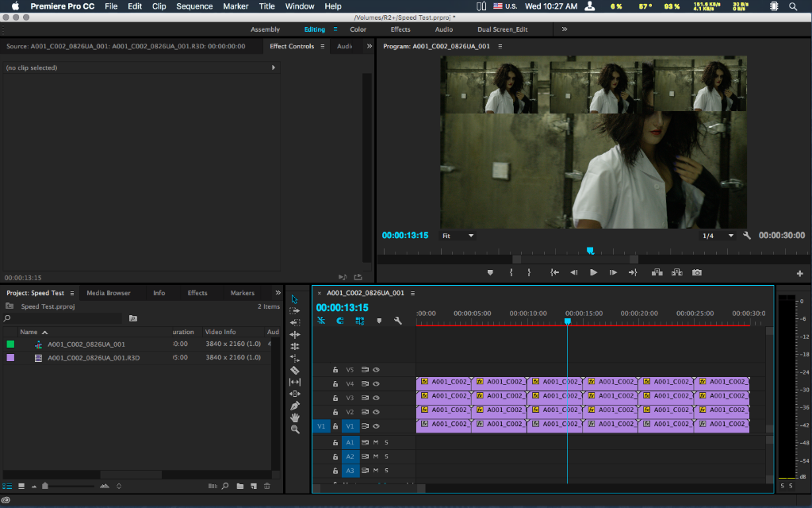Export frame with camera icon

[697, 273]
